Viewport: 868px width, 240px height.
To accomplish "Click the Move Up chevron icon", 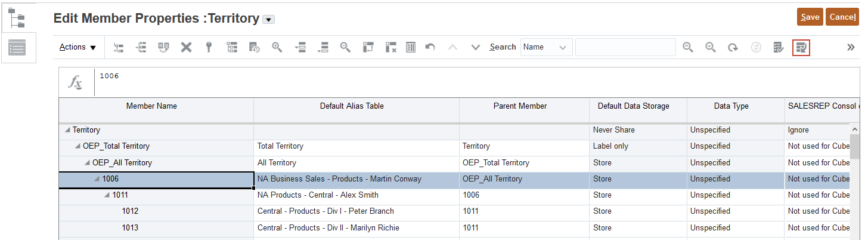I will coord(452,47).
